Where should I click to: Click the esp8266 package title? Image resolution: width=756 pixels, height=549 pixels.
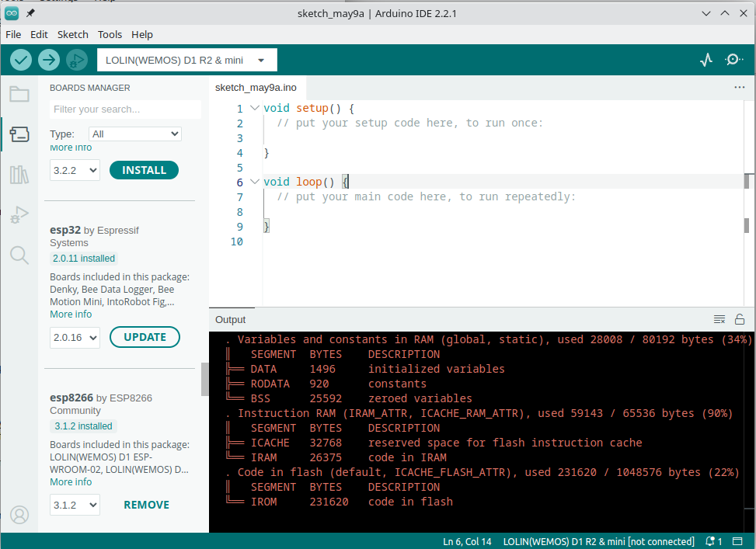point(71,398)
